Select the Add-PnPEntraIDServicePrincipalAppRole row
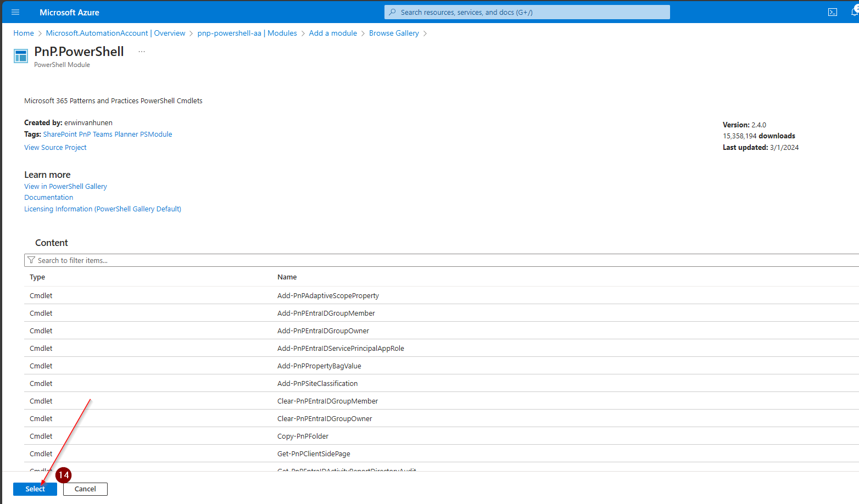The height and width of the screenshot is (504, 859). (x=442, y=348)
